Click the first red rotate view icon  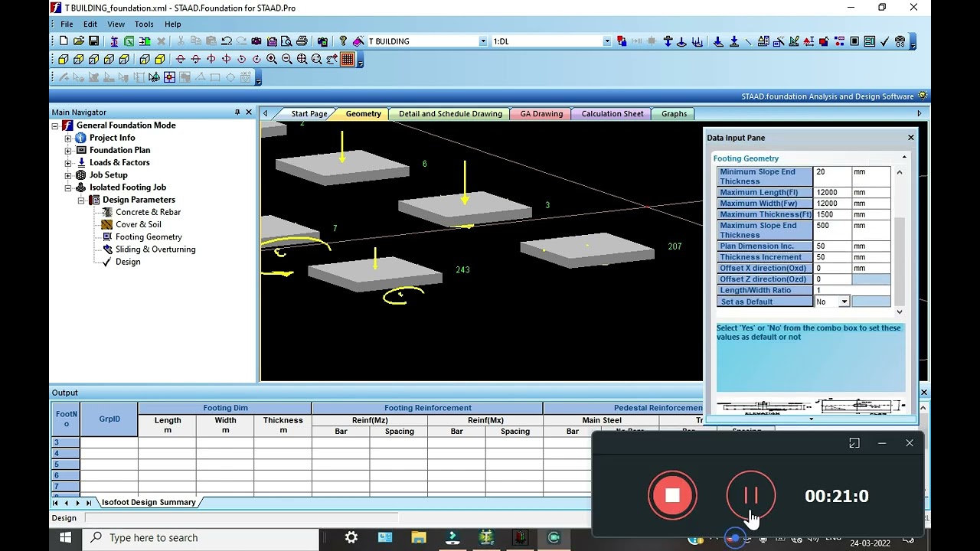coord(181,59)
